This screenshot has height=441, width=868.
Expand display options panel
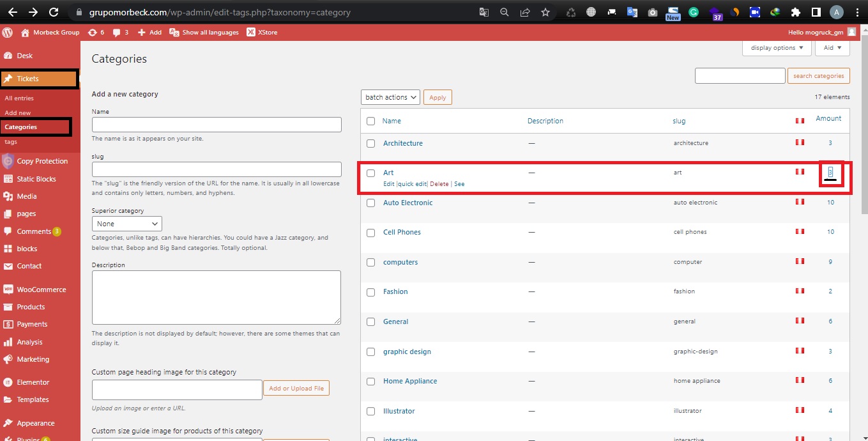tap(777, 48)
